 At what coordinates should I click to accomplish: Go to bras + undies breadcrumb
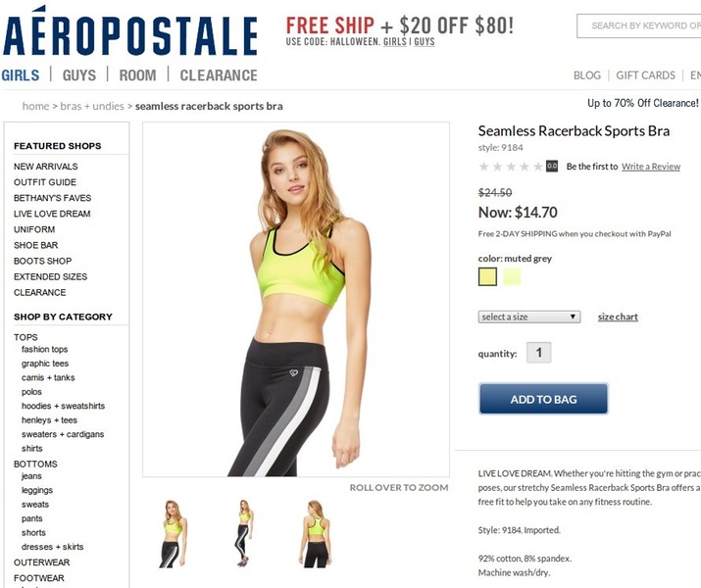pos(92,107)
